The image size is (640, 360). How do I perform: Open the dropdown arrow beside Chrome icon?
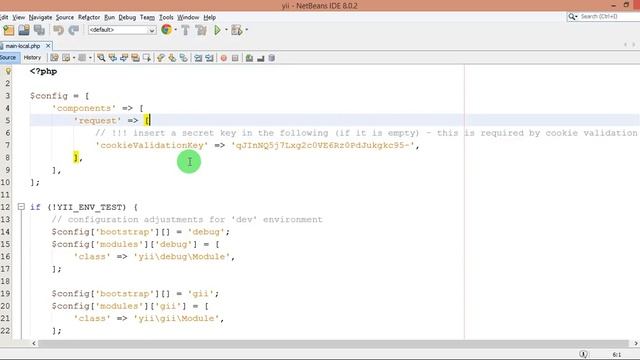[x=176, y=30]
